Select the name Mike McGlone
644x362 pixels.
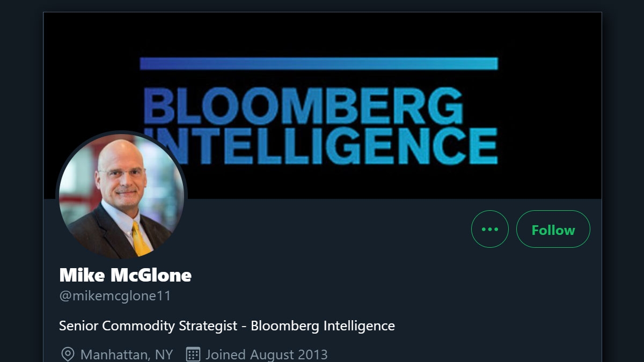tap(125, 276)
